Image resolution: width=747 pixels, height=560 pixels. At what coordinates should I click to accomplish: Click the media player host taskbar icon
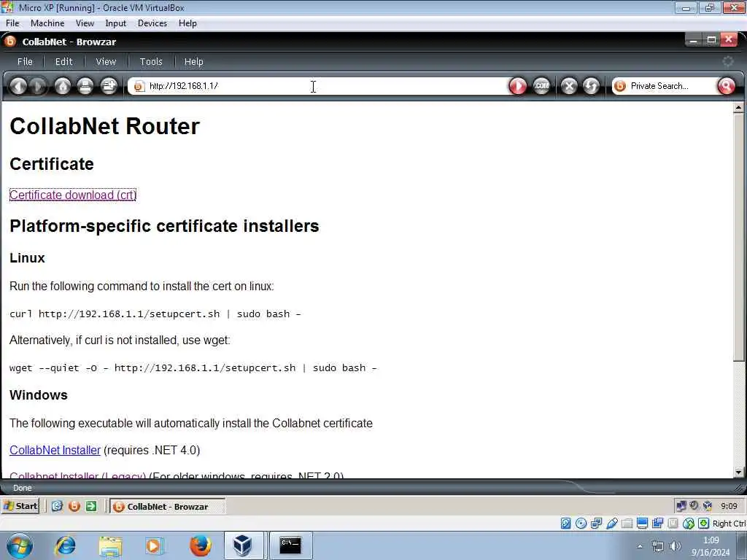coord(154,545)
